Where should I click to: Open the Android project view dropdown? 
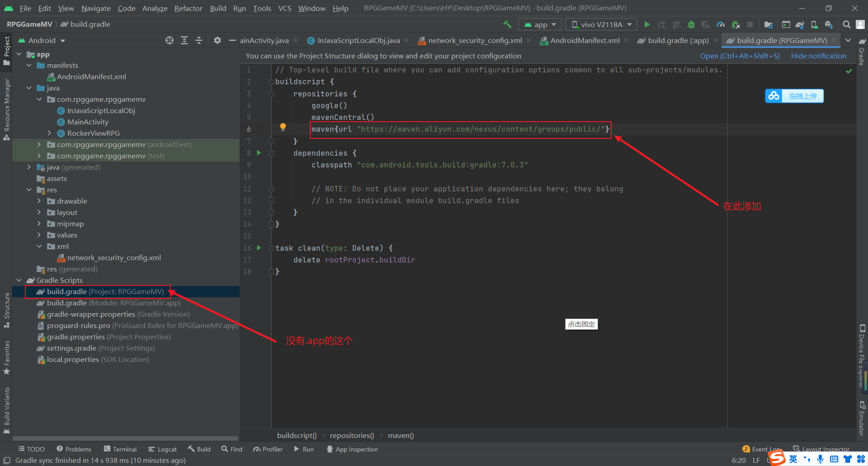[42, 40]
